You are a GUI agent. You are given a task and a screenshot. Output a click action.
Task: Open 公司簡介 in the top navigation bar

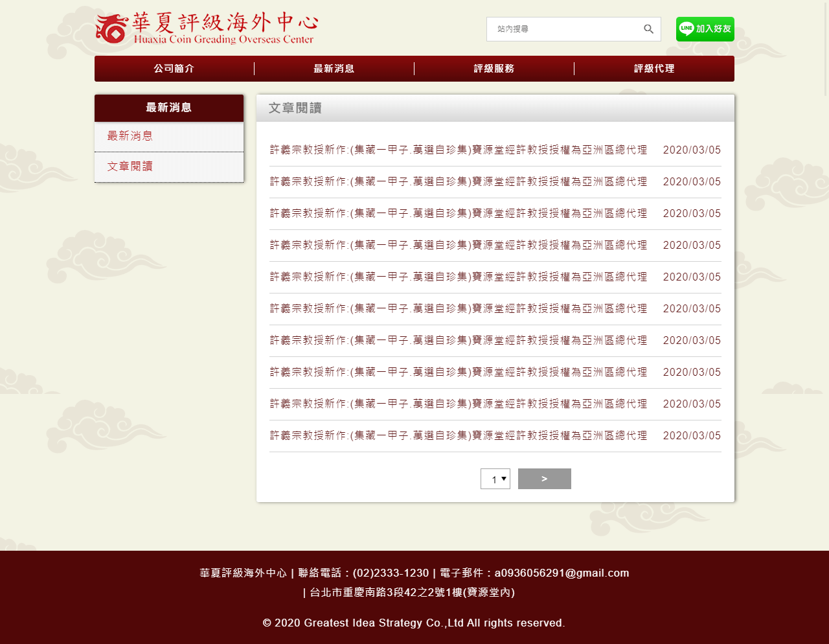174,69
